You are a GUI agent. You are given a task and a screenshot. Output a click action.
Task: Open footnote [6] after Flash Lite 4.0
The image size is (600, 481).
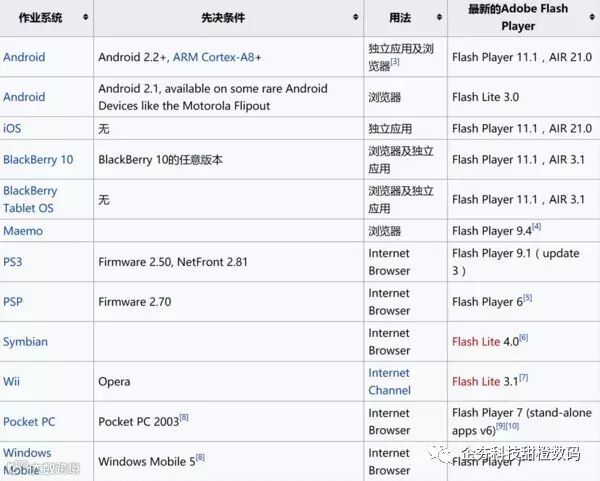pyautogui.click(x=524, y=338)
